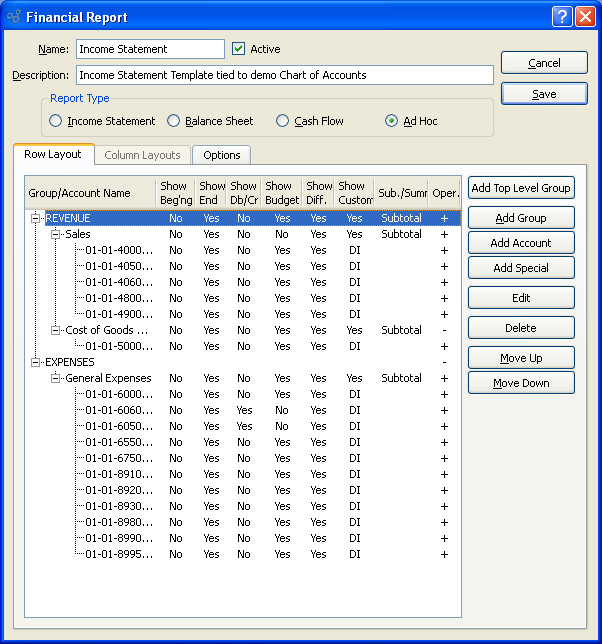Select the Ad Hoc radio option
The width and height of the screenshot is (602, 644).
pyautogui.click(x=392, y=121)
